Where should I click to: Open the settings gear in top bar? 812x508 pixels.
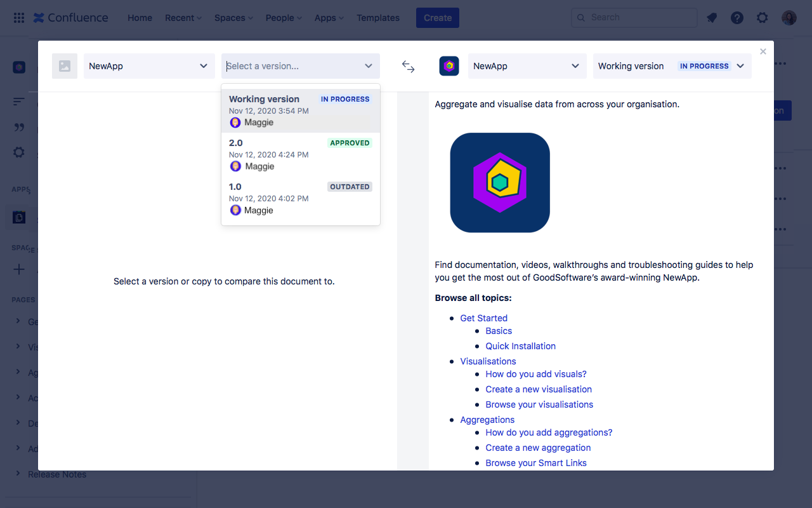tap(762, 18)
